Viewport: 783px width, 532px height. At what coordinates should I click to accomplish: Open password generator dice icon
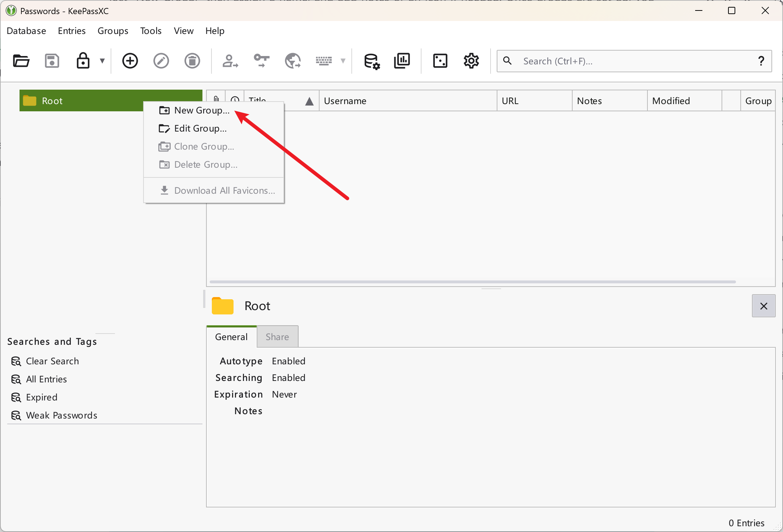point(440,61)
